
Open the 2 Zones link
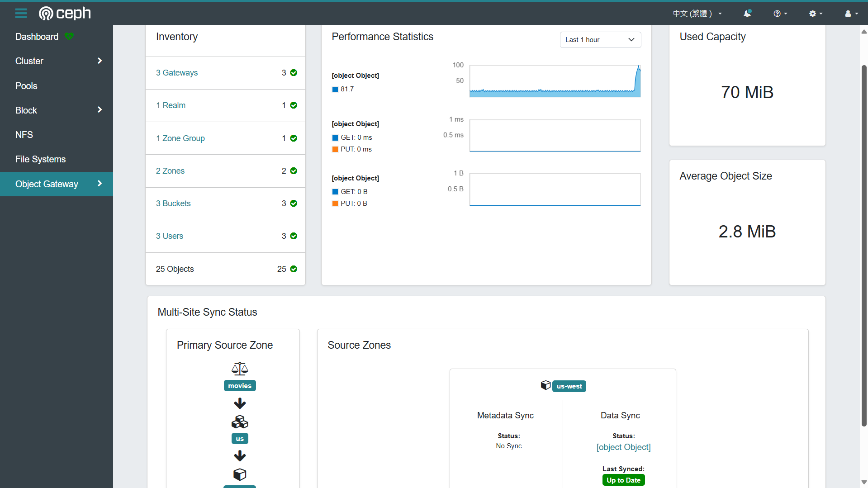coord(170,171)
